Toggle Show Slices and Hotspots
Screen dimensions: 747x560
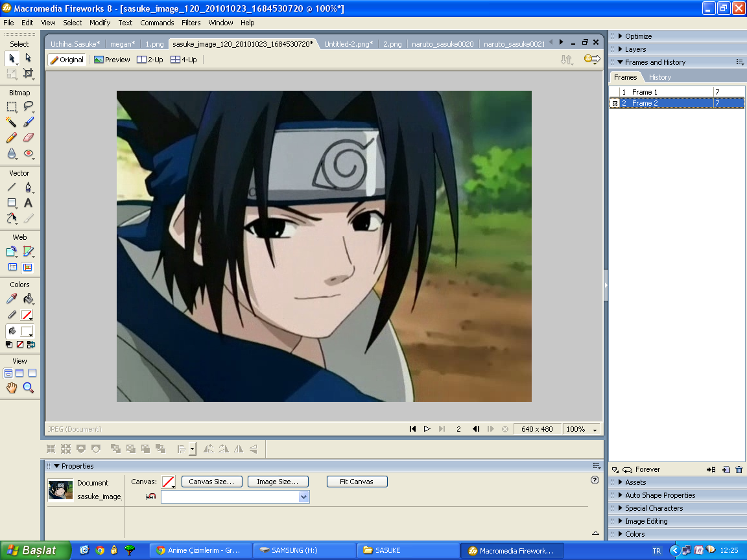click(x=28, y=267)
